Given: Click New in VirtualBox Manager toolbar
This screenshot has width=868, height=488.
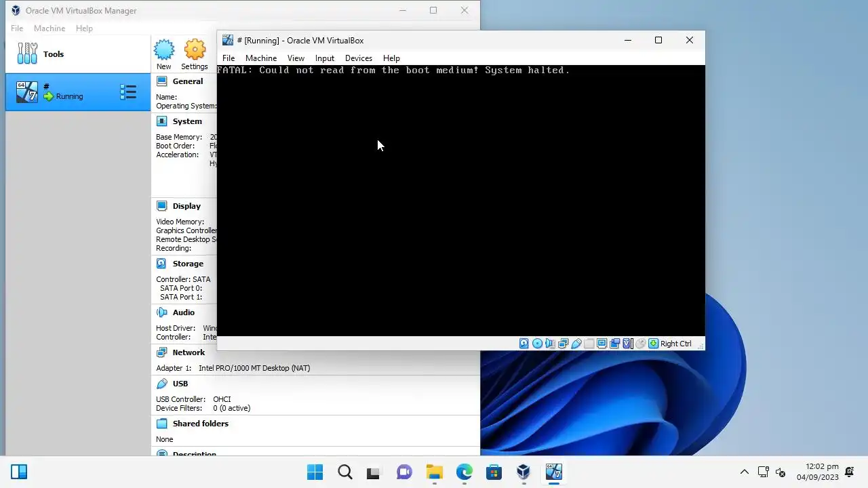Looking at the screenshot, I should [x=164, y=54].
